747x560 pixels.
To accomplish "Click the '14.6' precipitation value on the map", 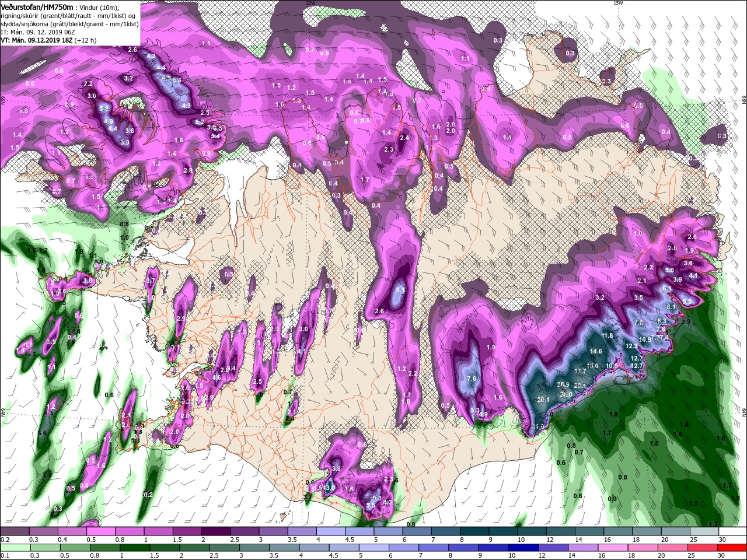I will pyautogui.click(x=595, y=351).
